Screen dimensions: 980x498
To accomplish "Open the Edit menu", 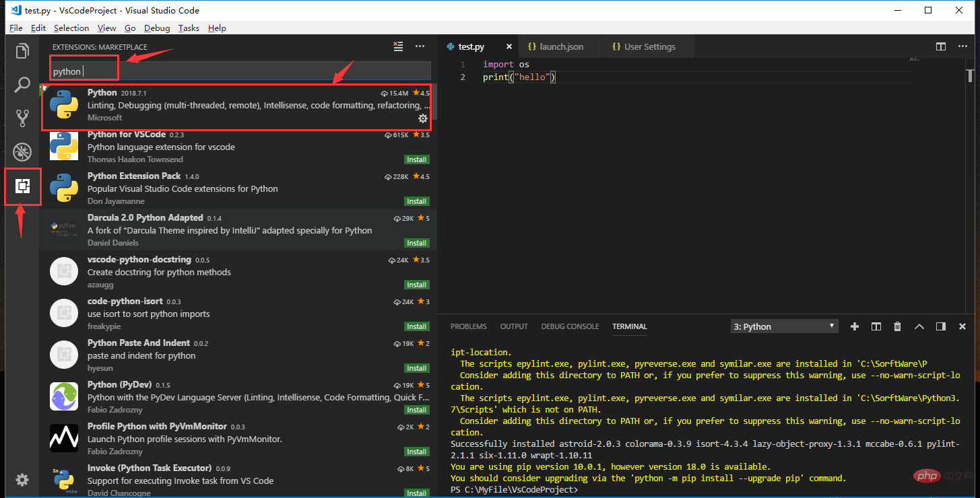I will click(x=38, y=28).
